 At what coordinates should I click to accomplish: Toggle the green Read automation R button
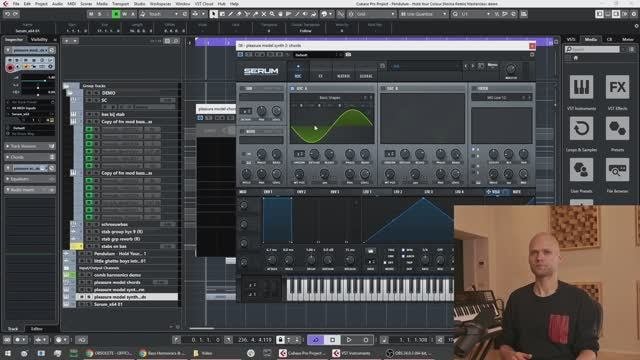point(116,14)
